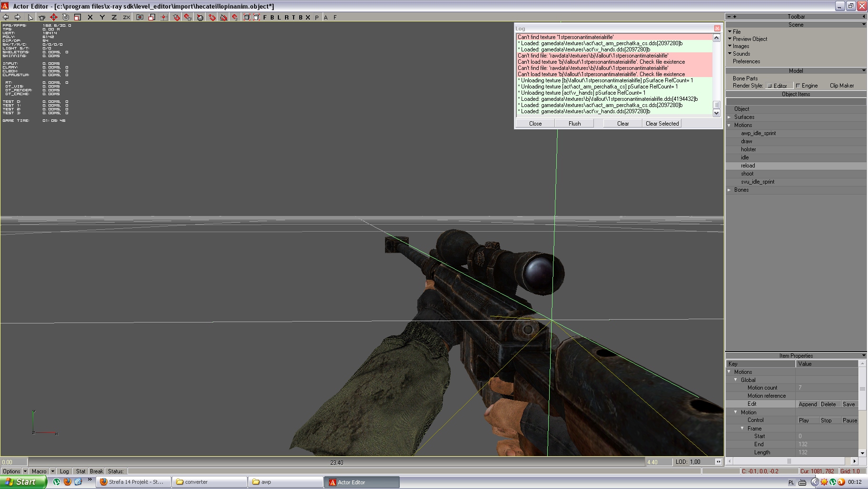
Task: Click the cross X view reset icon
Action: tap(308, 17)
